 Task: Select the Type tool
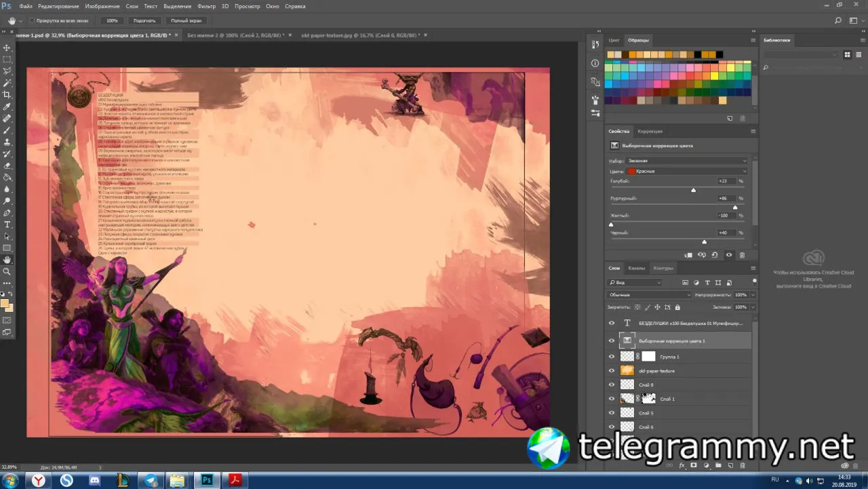[x=7, y=224]
